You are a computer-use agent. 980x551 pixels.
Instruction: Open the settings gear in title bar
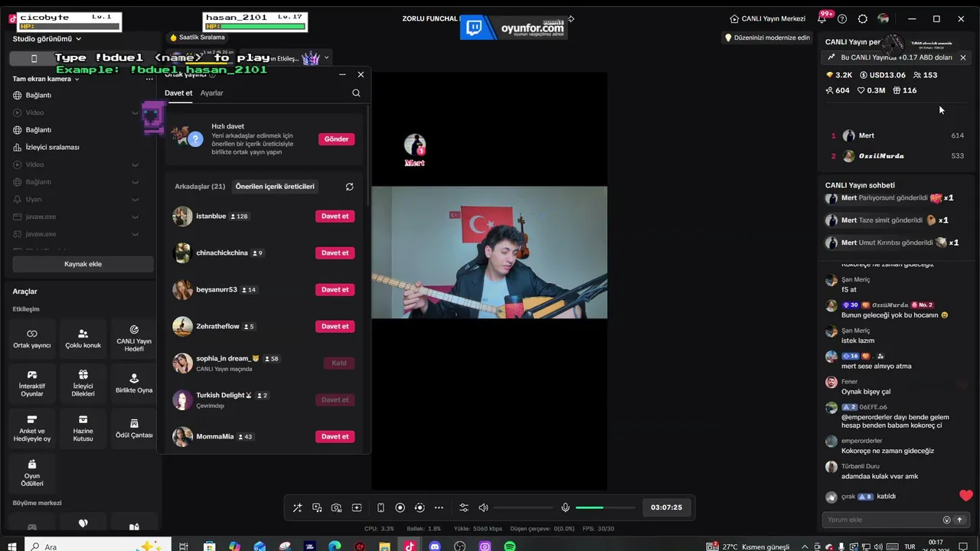[863, 18]
